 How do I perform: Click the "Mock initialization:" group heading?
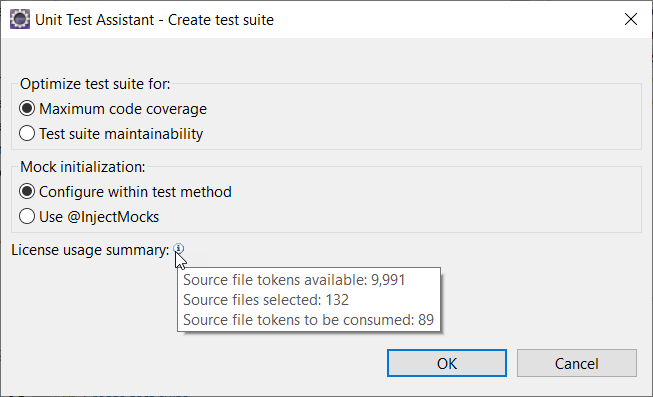click(83, 167)
